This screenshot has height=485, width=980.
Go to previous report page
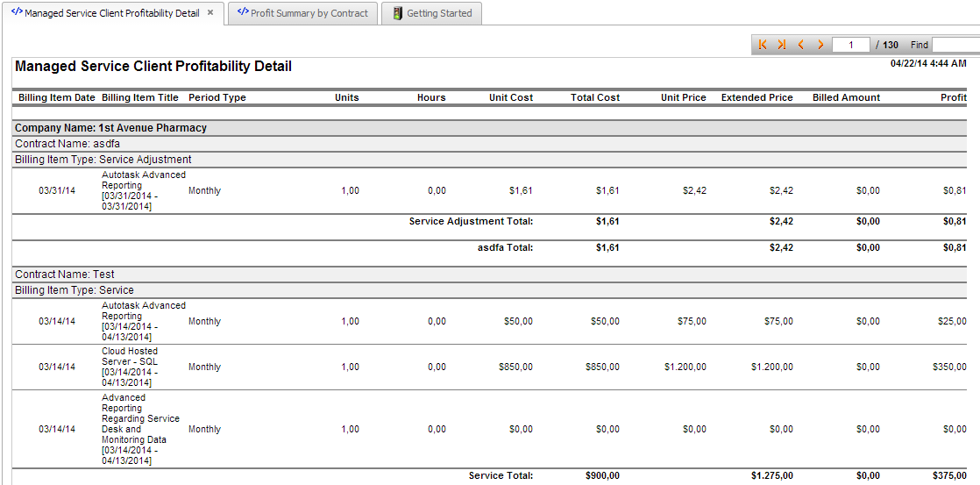point(801,45)
